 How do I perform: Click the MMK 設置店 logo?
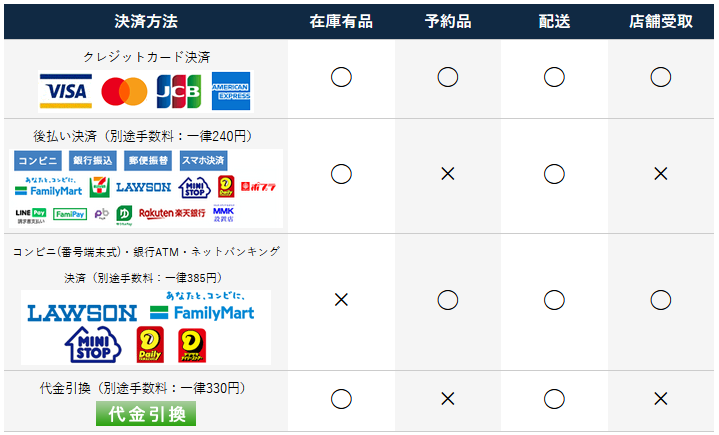(223, 214)
